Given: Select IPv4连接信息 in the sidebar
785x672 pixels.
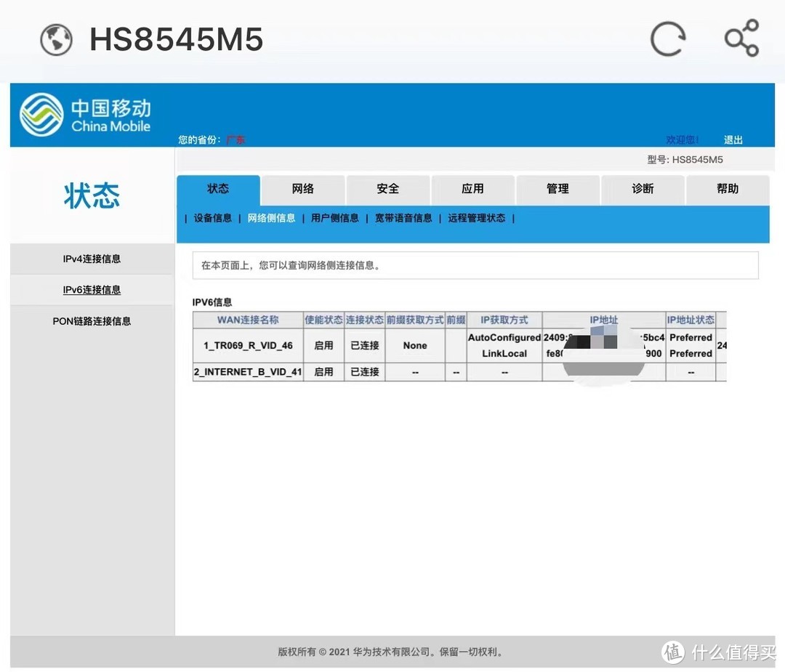Looking at the screenshot, I should (92, 259).
